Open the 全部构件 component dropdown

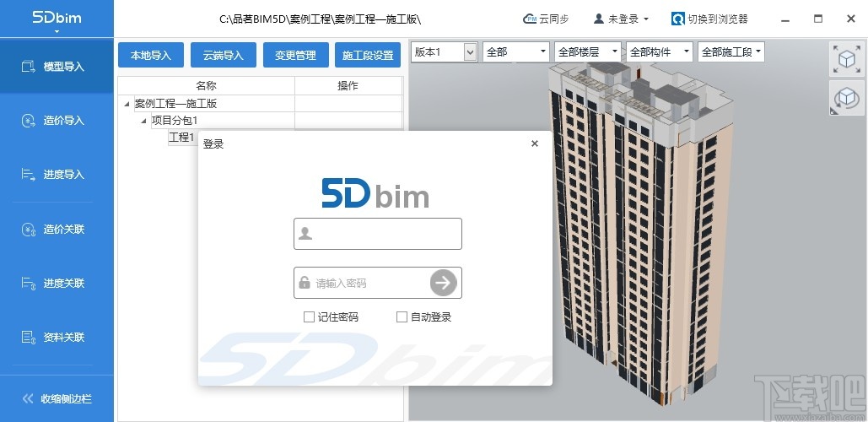pos(660,52)
